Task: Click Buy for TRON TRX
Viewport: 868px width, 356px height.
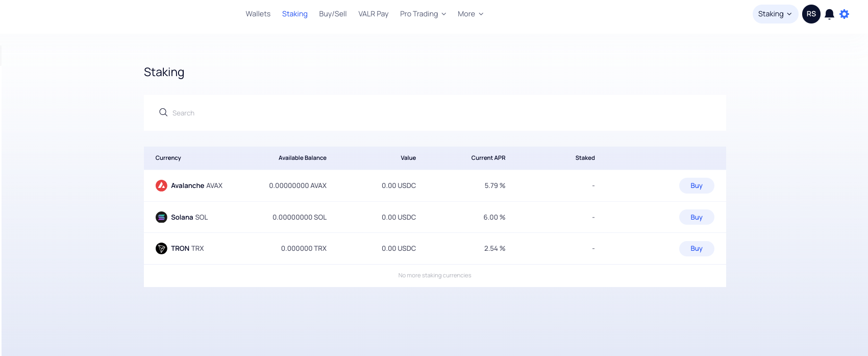Action: [696, 249]
